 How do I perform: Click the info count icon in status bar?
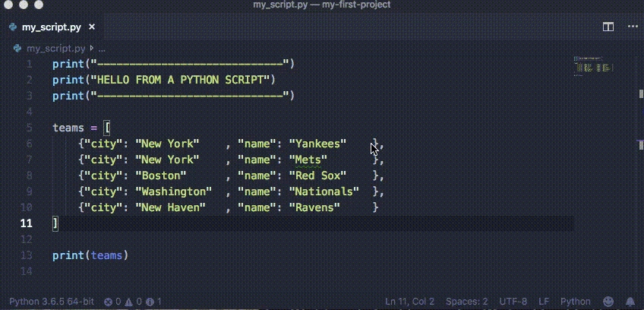pyautogui.click(x=150, y=302)
